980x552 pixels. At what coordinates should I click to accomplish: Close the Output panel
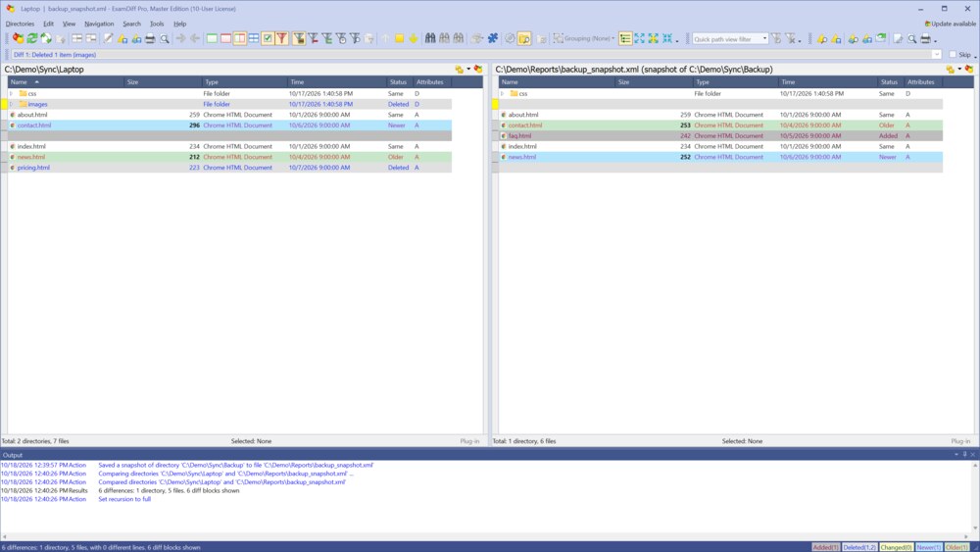point(973,455)
